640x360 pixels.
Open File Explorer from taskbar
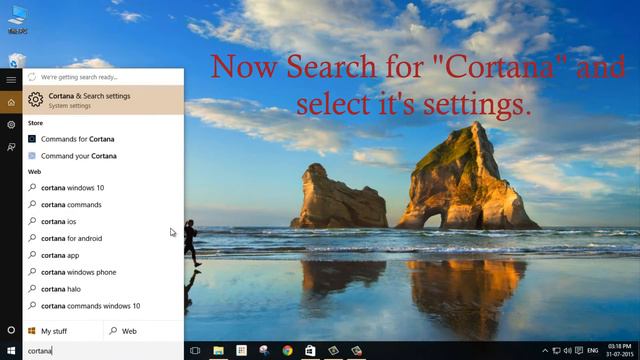(x=218, y=351)
